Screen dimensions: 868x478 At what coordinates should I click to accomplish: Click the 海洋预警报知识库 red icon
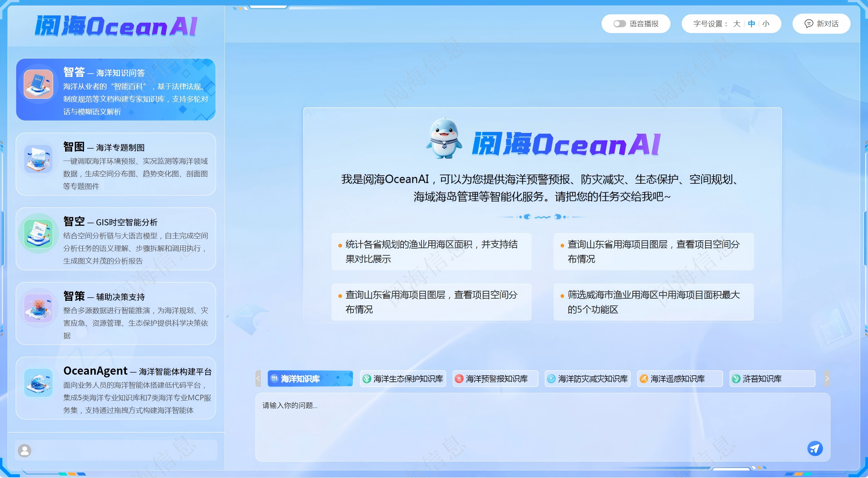pos(459,378)
